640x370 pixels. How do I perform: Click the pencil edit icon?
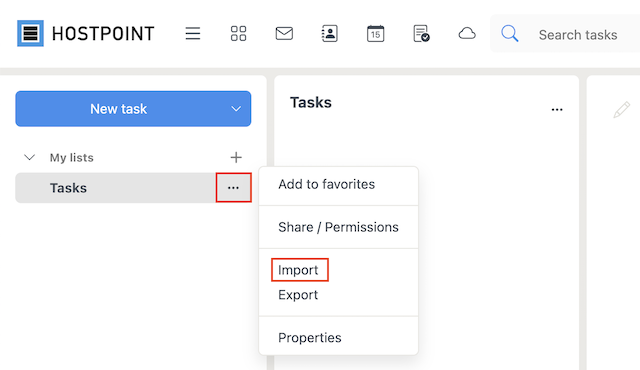click(x=621, y=110)
